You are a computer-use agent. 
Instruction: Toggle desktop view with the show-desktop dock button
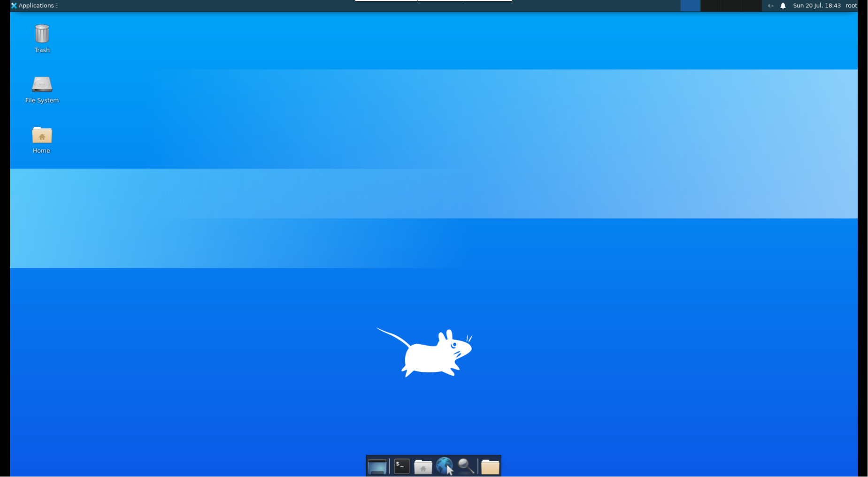point(377,466)
